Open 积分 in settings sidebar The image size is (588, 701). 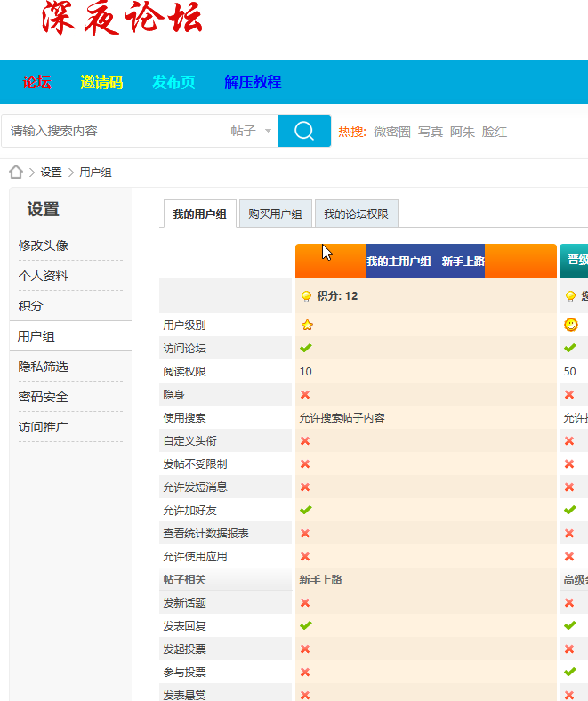(31, 306)
